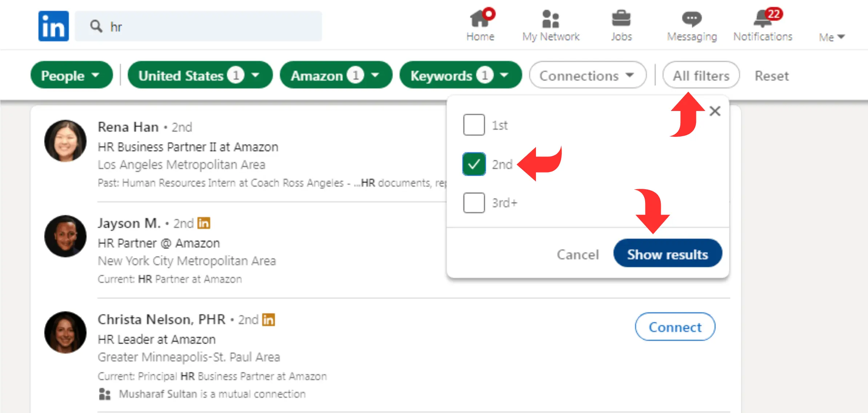The height and width of the screenshot is (413, 868).
Task: Click 'New York City Metropolitan Area' text
Action: coord(187,261)
